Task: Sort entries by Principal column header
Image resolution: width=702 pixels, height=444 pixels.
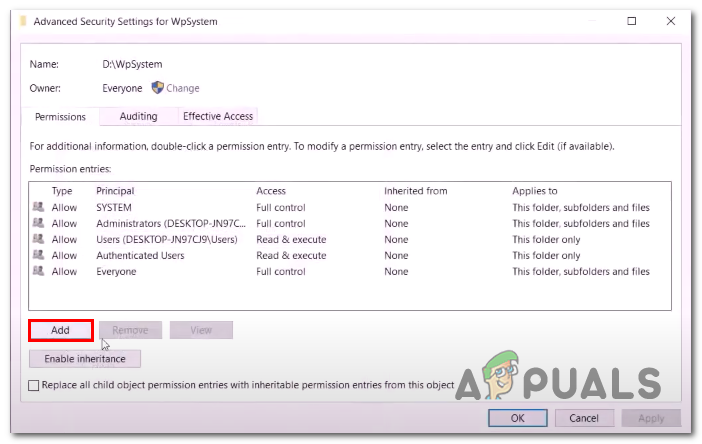Action: pyautogui.click(x=115, y=191)
